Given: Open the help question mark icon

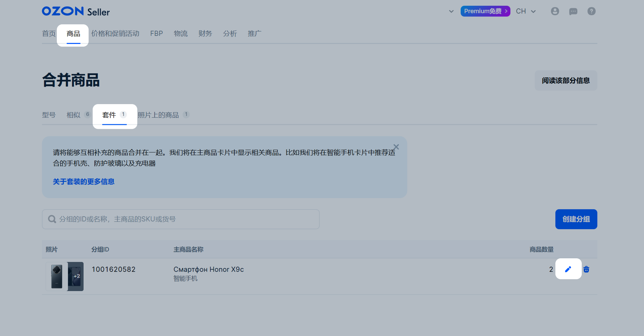Looking at the screenshot, I should click(x=591, y=11).
